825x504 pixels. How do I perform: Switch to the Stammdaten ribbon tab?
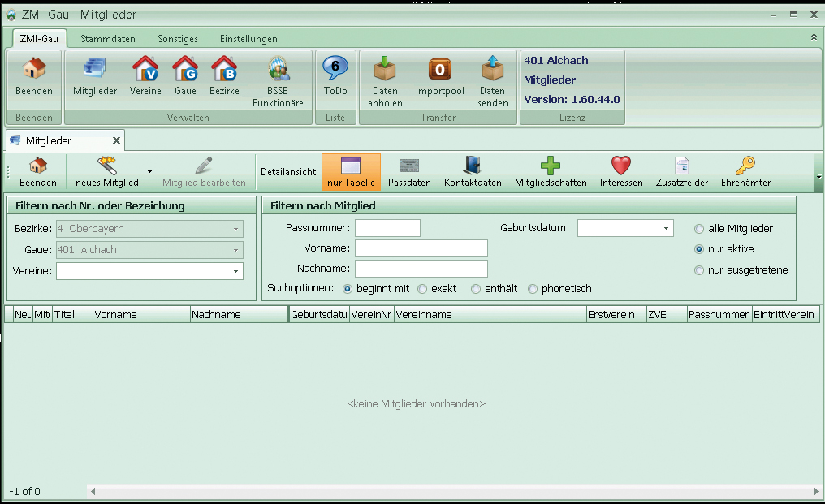coord(108,39)
